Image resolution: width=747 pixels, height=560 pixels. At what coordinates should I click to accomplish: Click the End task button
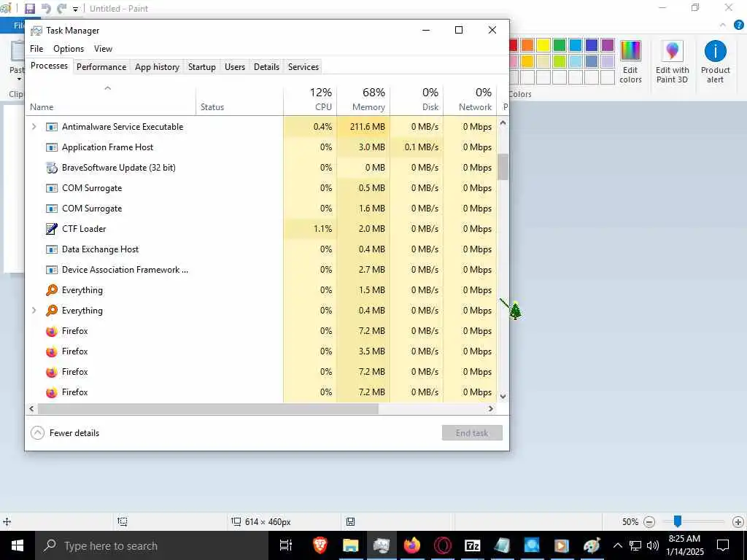[472, 433]
